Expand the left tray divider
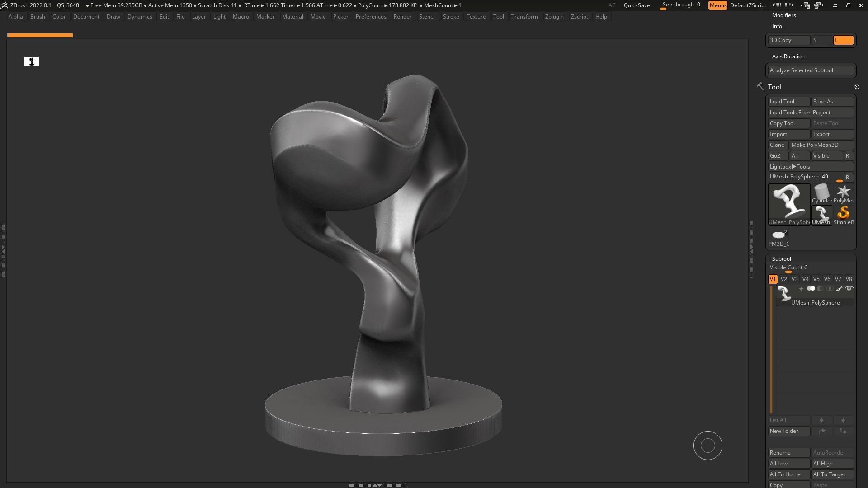Screen dimensions: 868x488 click(x=3, y=249)
